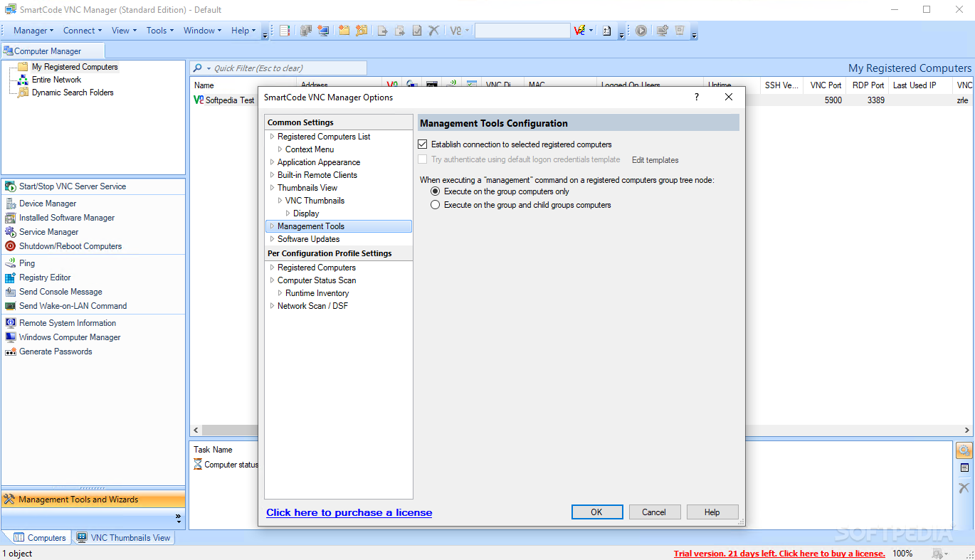Click the add monitor toolbar icon
975x560 pixels.
point(663,31)
